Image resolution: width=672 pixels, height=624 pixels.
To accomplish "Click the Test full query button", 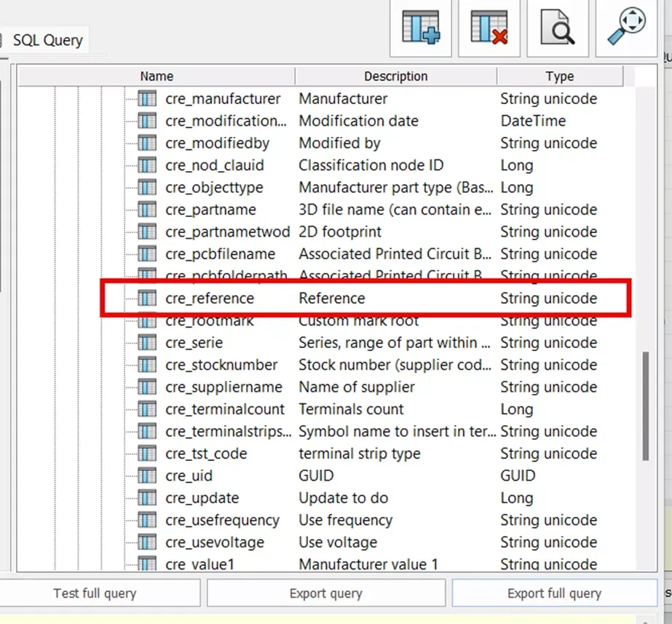I will [x=95, y=593].
